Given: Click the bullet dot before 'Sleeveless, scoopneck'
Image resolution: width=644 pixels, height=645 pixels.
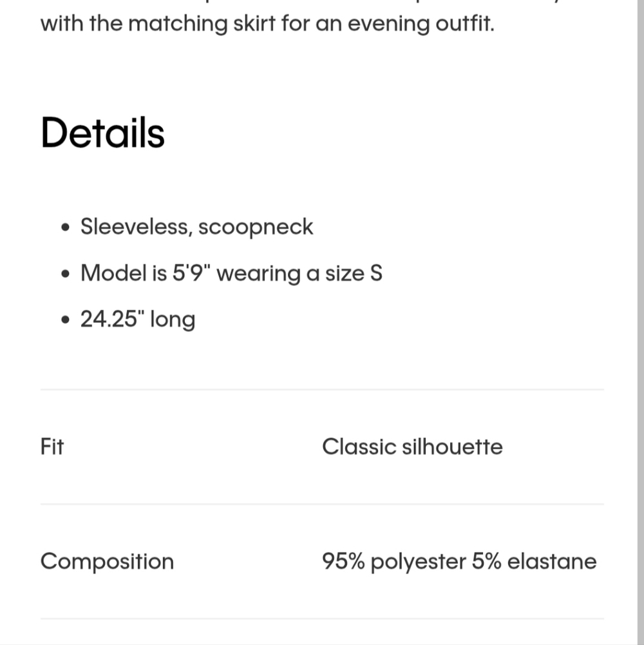Looking at the screenshot, I should point(66,227).
